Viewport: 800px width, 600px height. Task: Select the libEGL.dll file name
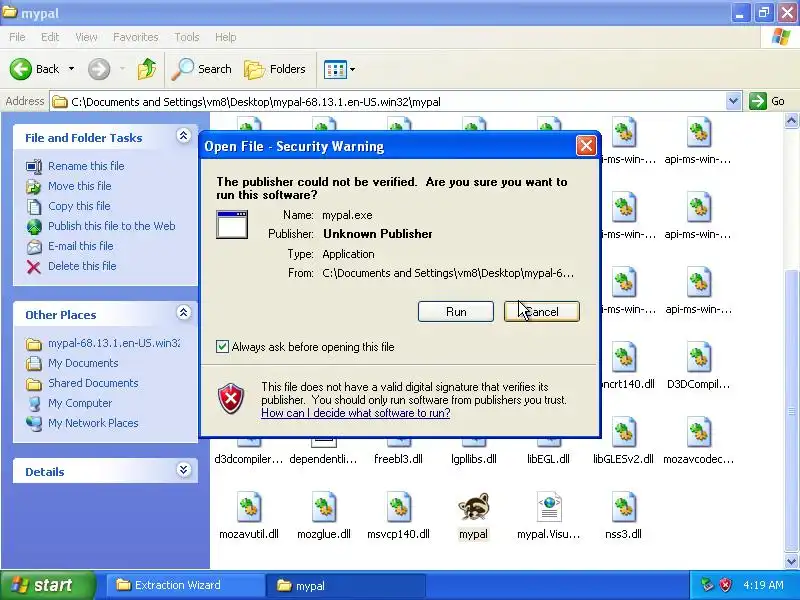coord(548,459)
